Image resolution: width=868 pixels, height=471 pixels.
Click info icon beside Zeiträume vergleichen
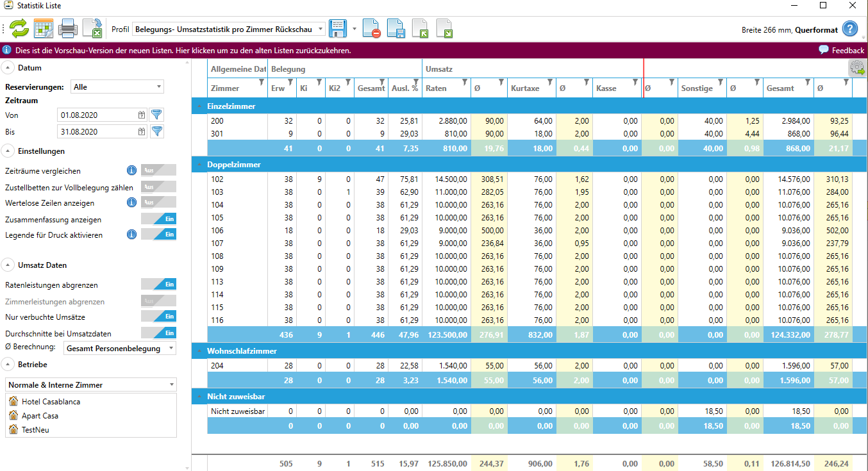131,170
